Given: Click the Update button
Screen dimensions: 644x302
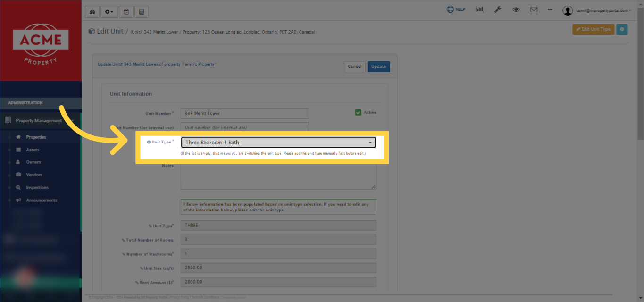Looking at the screenshot, I should point(378,67).
